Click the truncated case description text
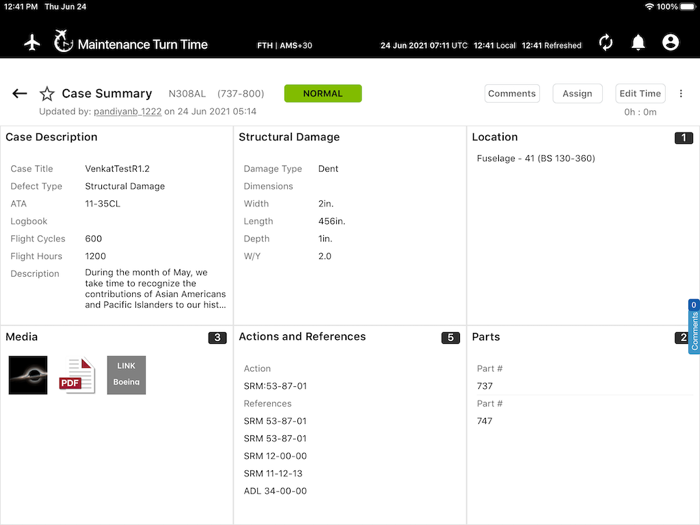Image resolution: width=700 pixels, height=525 pixels. coord(155,288)
